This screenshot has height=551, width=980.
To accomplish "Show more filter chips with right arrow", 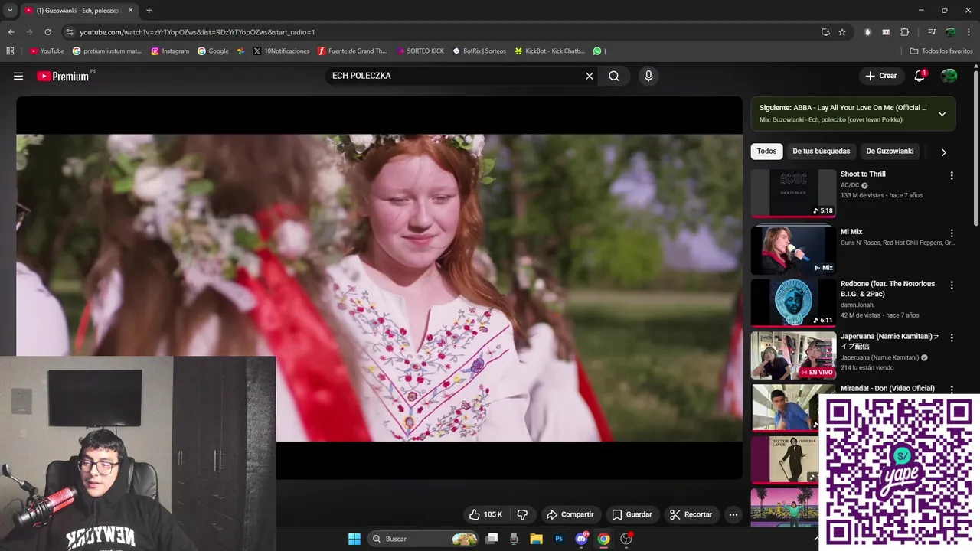I will tap(943, 152).
